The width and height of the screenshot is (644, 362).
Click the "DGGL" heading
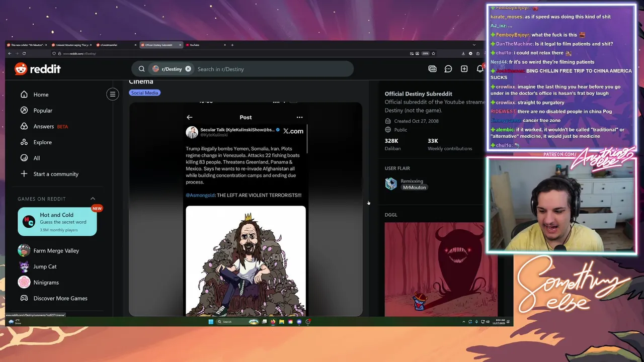[x=391, y=215]
